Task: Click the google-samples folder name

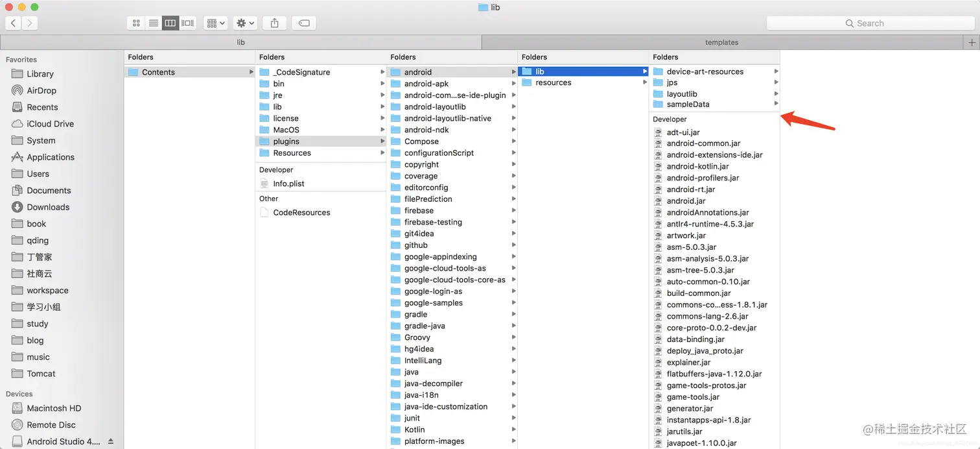Action: [434, 303]
